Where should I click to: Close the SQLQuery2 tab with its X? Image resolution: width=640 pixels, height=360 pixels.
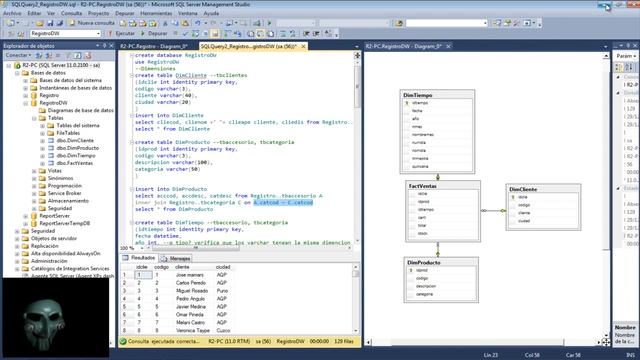click(303, 47)
